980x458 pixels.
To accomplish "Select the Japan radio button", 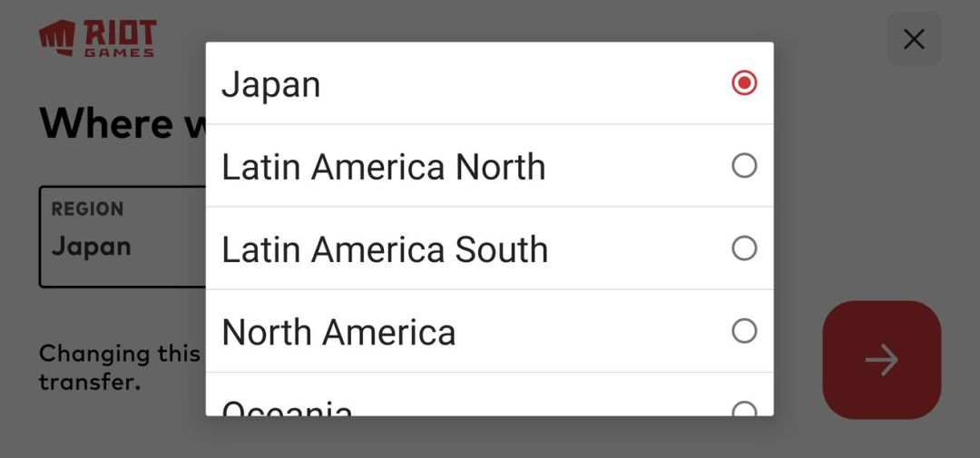I will click(x=744, y=83).
